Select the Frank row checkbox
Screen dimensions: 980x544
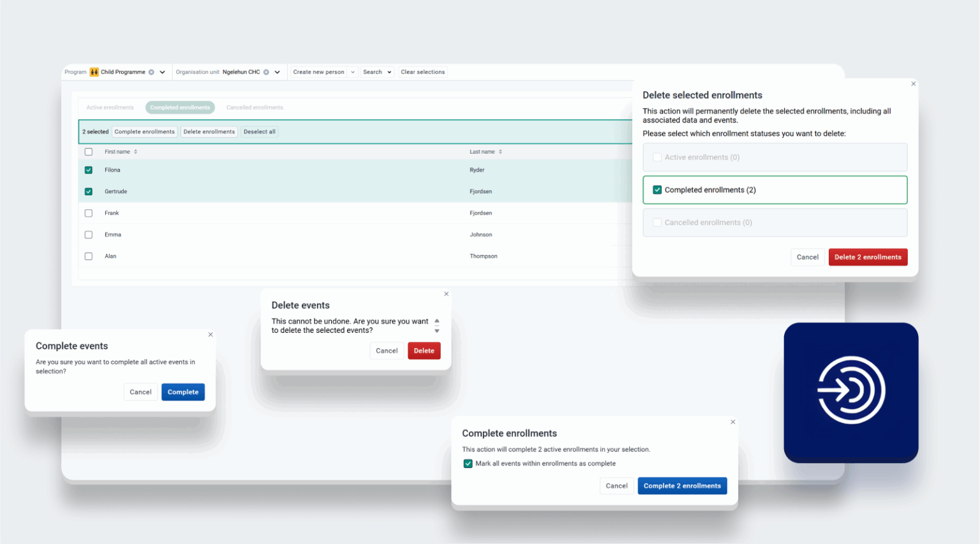coord(89,213)
